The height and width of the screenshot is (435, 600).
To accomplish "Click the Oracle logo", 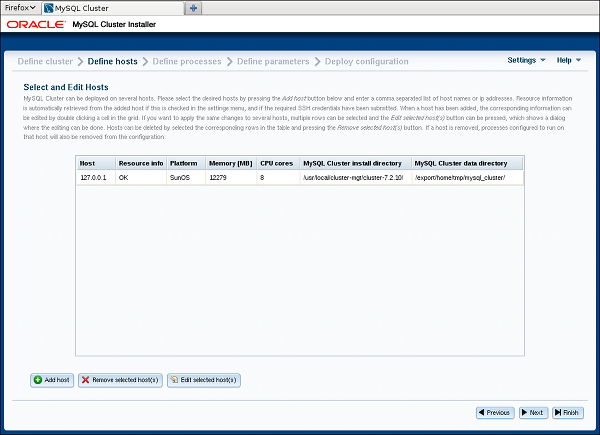I will coord(36,27).
